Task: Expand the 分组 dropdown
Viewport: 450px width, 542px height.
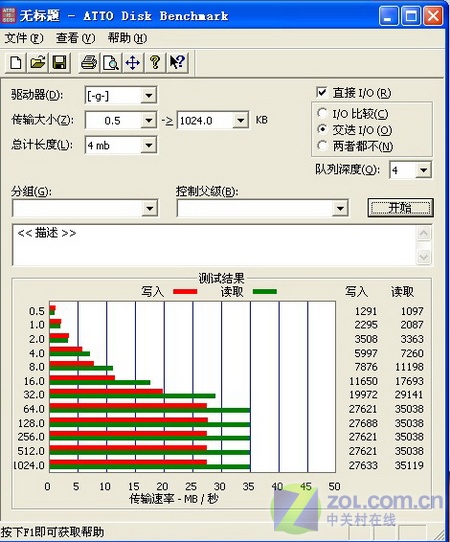Action: tap(150, 208)
